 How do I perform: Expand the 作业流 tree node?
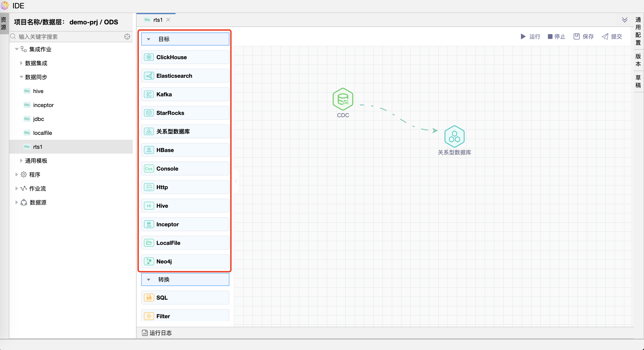coord(16,188)
